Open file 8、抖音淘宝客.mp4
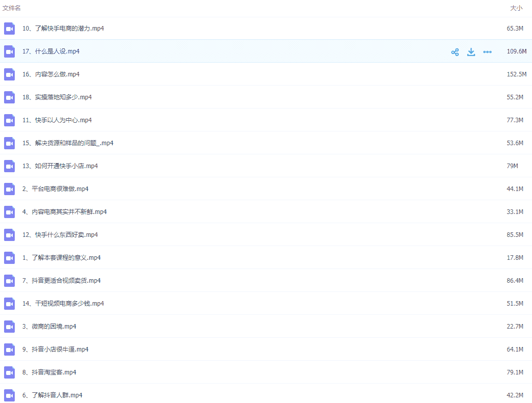This screenshot has width=532, height=403. coord(49,372)
